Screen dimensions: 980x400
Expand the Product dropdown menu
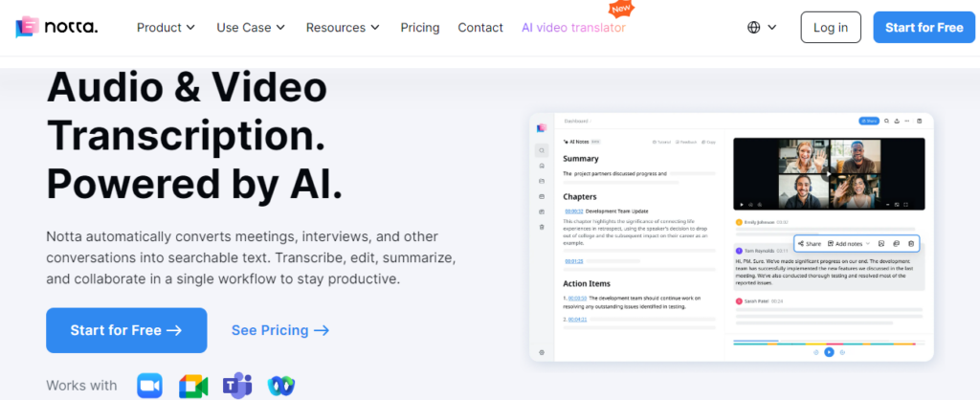(167, 28)
